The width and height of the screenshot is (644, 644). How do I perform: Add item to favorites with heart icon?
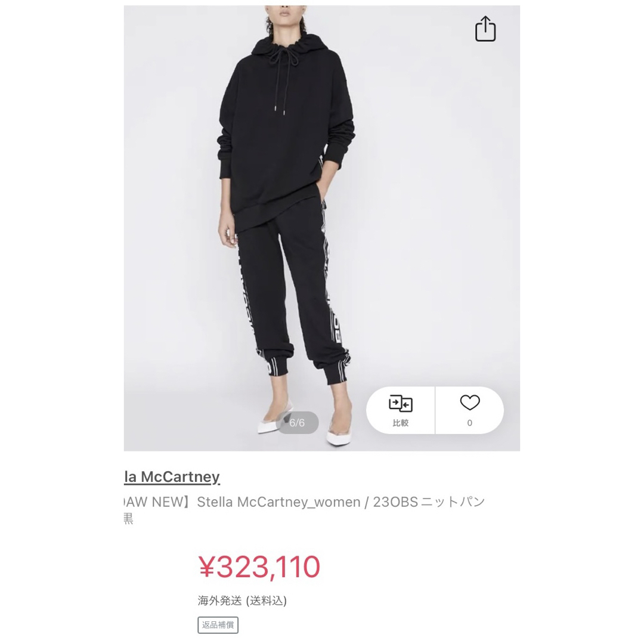(470, 402)
